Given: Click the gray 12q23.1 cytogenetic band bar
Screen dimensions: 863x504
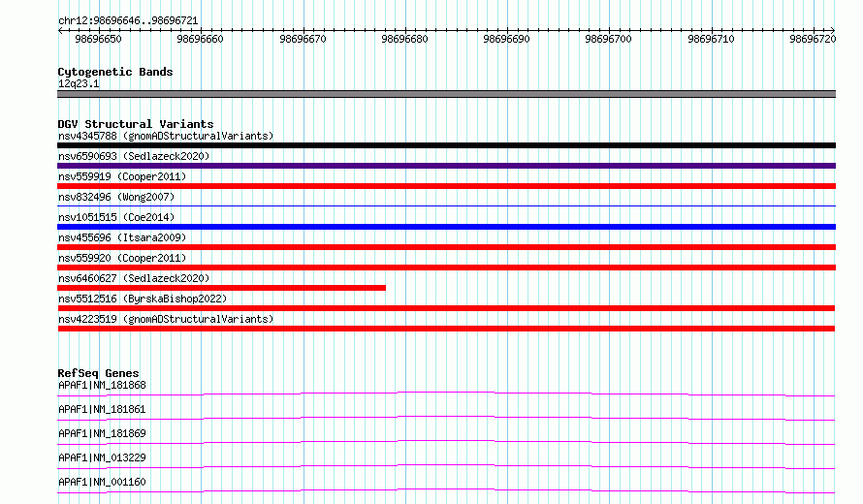Looking at the screenshot, I should coord(446,94).
